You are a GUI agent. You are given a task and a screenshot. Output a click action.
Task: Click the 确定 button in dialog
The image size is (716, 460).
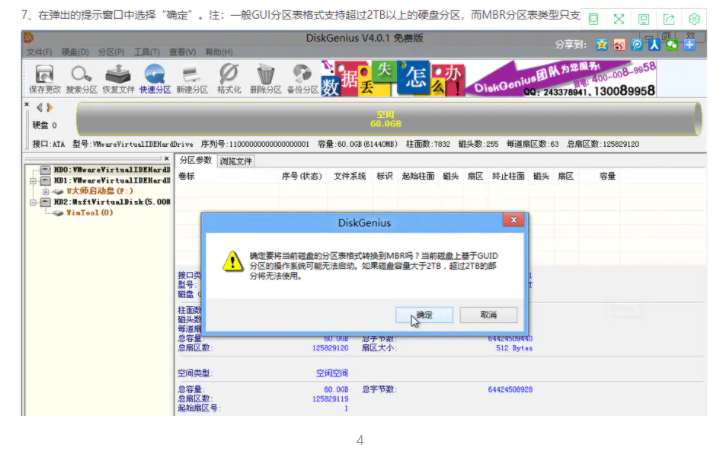(x=424, y=315)
